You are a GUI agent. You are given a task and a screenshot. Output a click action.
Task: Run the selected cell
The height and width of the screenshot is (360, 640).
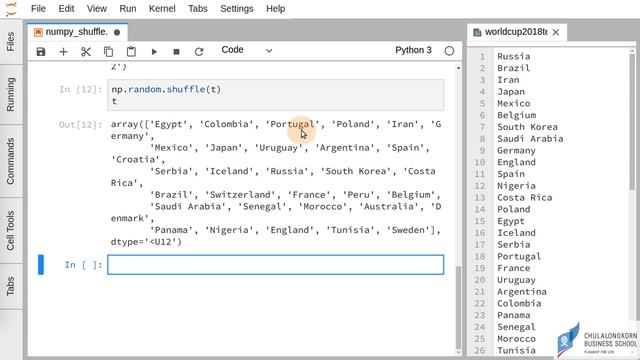tap(154, 52)
